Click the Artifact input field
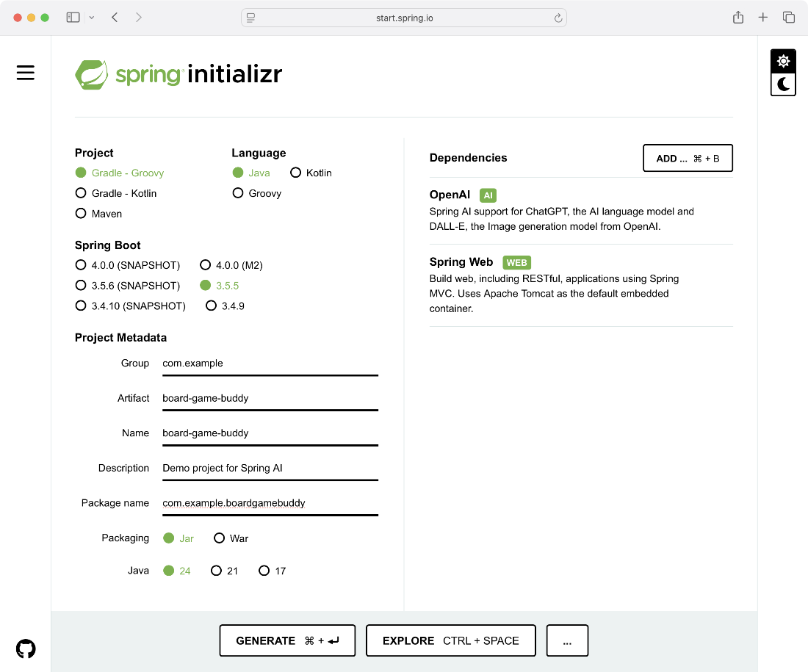The height and width of the screenshot is (672, 808). [270, 398]
